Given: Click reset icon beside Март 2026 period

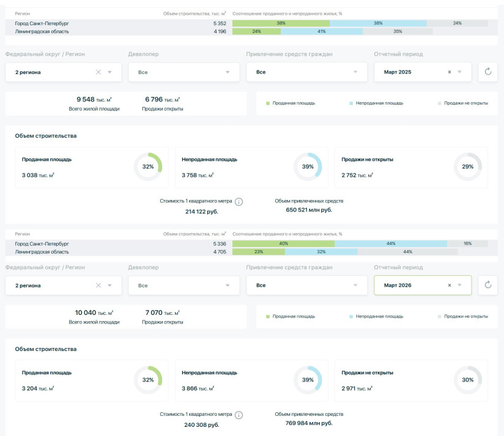Looking at the screenshot, I should [x=487, y=285].
